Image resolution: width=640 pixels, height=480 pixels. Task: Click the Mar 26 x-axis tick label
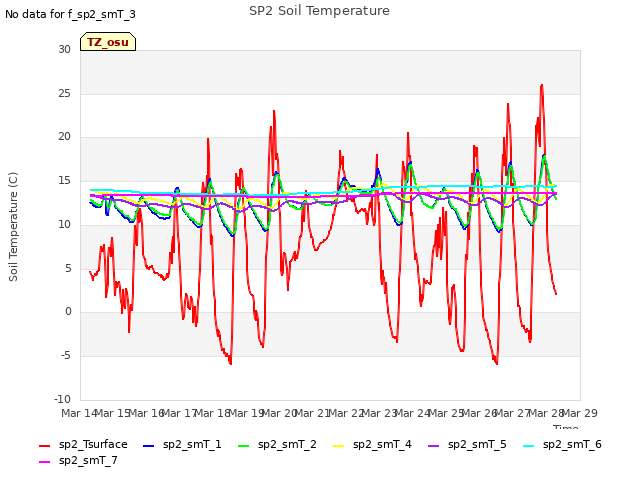pyautogui.click(x=480, y=413)
